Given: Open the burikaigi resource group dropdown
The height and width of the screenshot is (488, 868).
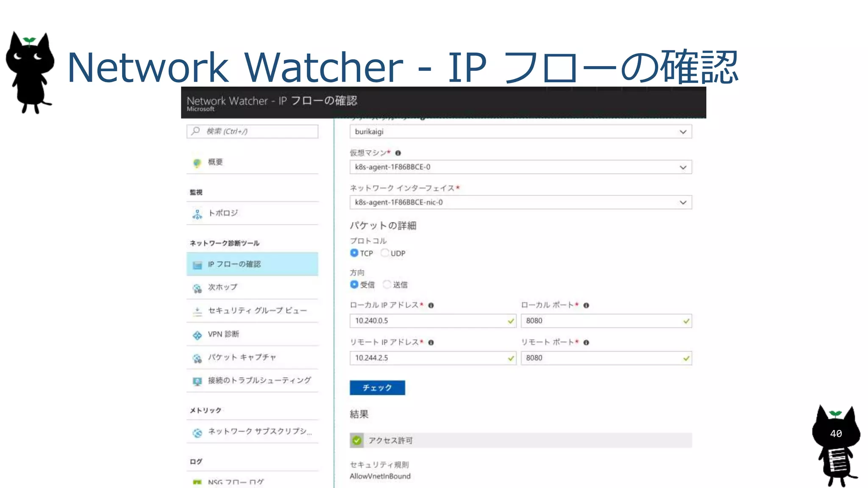Looking at the screenshot, I should click(x=521, y=132).
